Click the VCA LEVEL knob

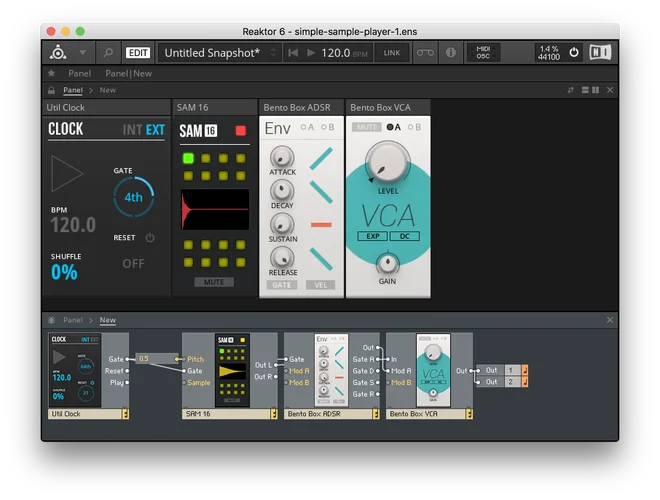coord(389,160)
